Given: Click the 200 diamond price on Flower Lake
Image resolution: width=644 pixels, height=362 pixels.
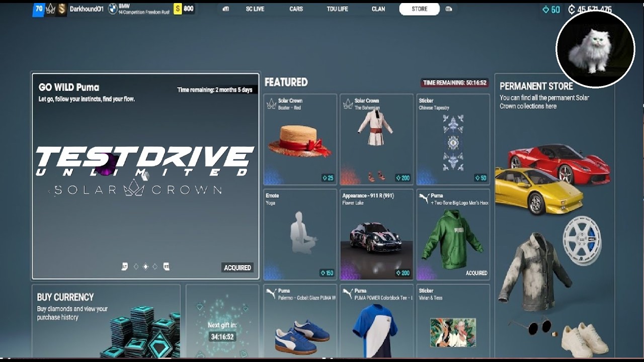Looking at the screenshot, I should [x=403, y=273].
